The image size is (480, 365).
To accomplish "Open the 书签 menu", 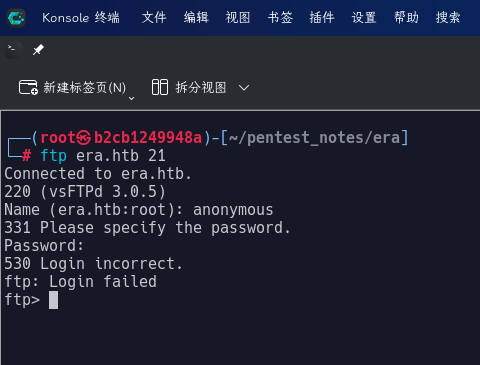I will coord(280,17).
